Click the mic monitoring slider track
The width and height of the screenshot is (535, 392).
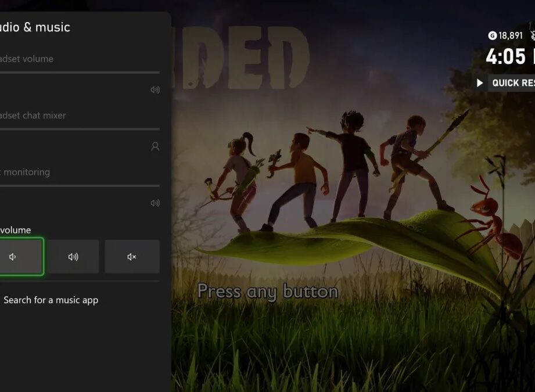80,186
